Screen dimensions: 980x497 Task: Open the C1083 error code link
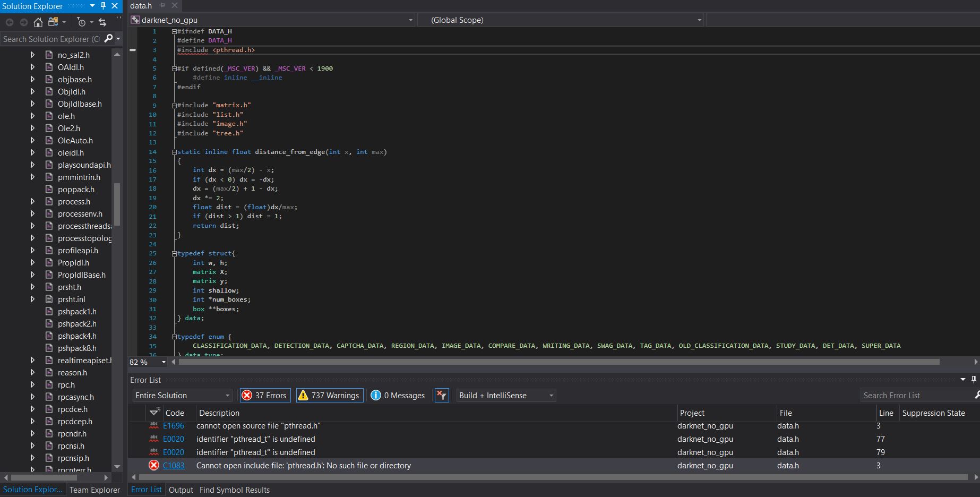pyautogui.click(x=174, y=466)
